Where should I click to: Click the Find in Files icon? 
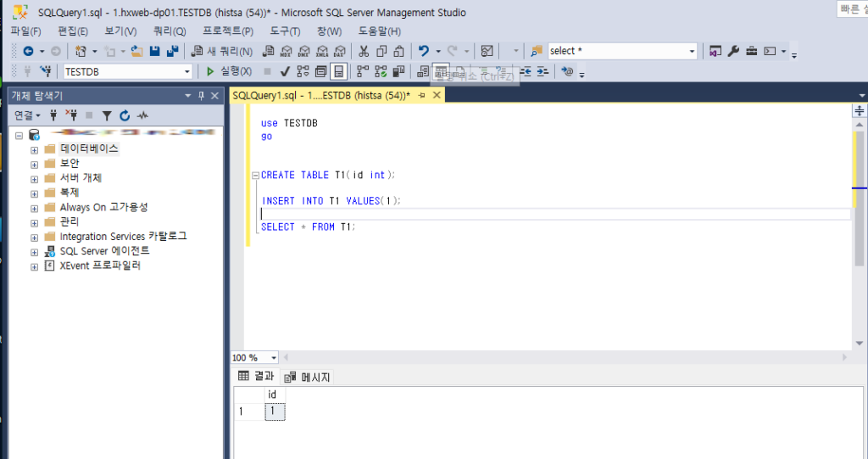pyautogui.click(x=536, y=51)
